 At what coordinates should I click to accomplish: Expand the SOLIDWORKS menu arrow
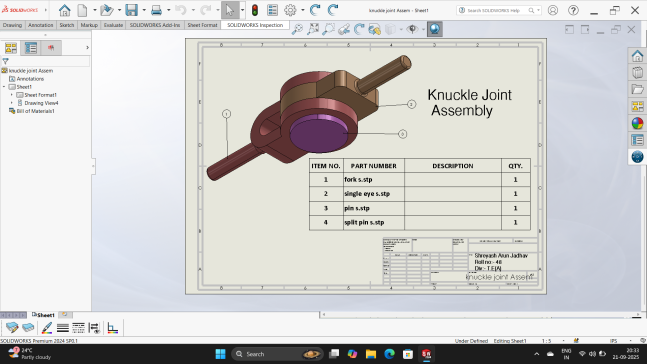[x=45, y=10]
